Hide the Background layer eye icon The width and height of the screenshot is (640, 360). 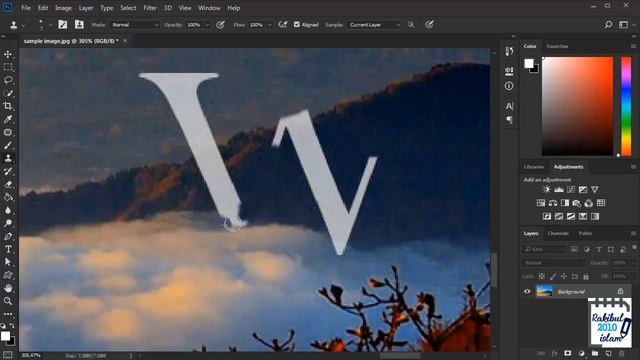527,291
